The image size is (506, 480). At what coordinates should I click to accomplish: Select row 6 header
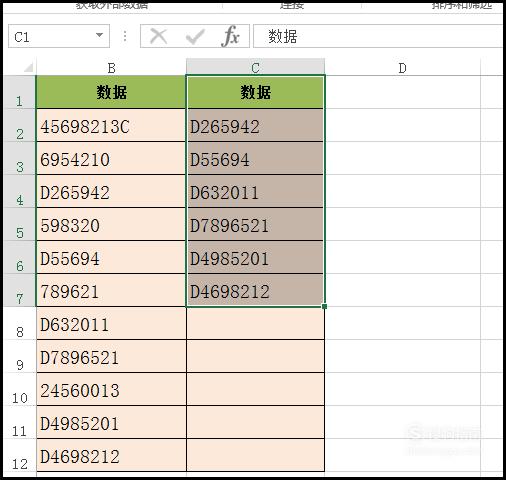[19, 257]
